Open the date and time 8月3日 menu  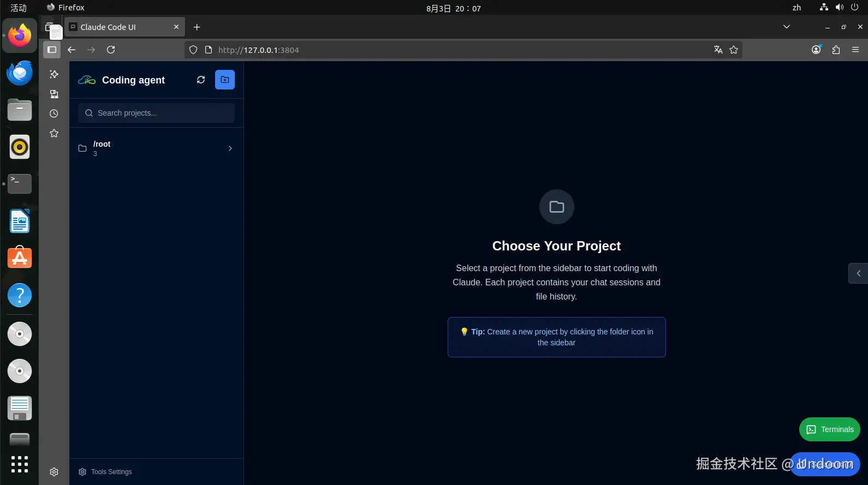454,8
